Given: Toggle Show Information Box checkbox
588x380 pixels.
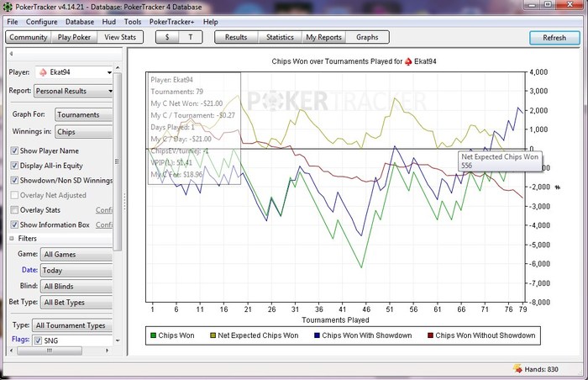Looking at the screenshot, I should click(14, 224).
